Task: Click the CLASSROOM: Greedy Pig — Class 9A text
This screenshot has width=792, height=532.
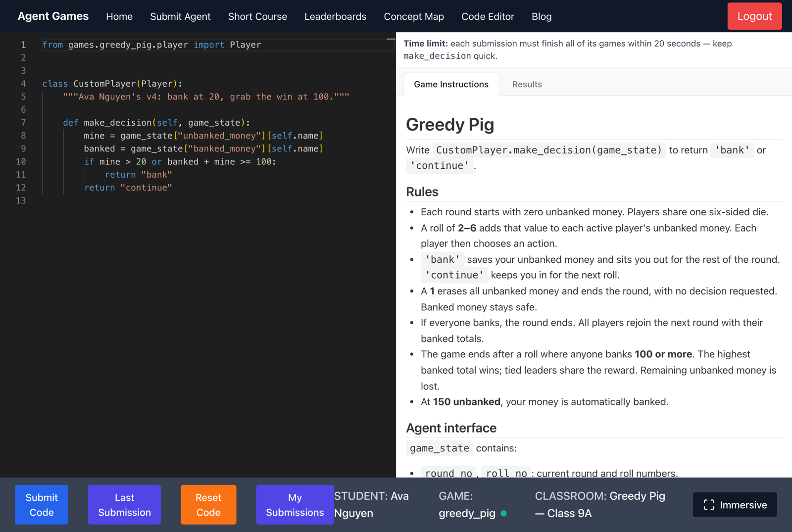Action: click(600, 505)
